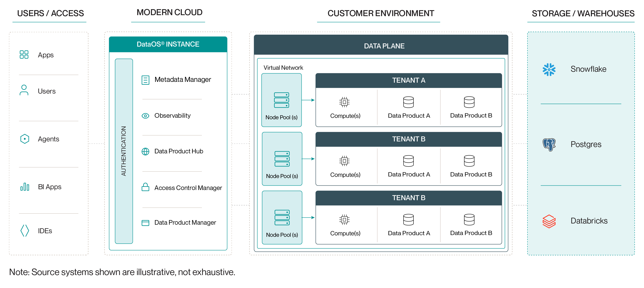This screenshot has width=644, height=288.
Task: Click the Compute(s) label in Tenant A
Action: coord(345,116)
